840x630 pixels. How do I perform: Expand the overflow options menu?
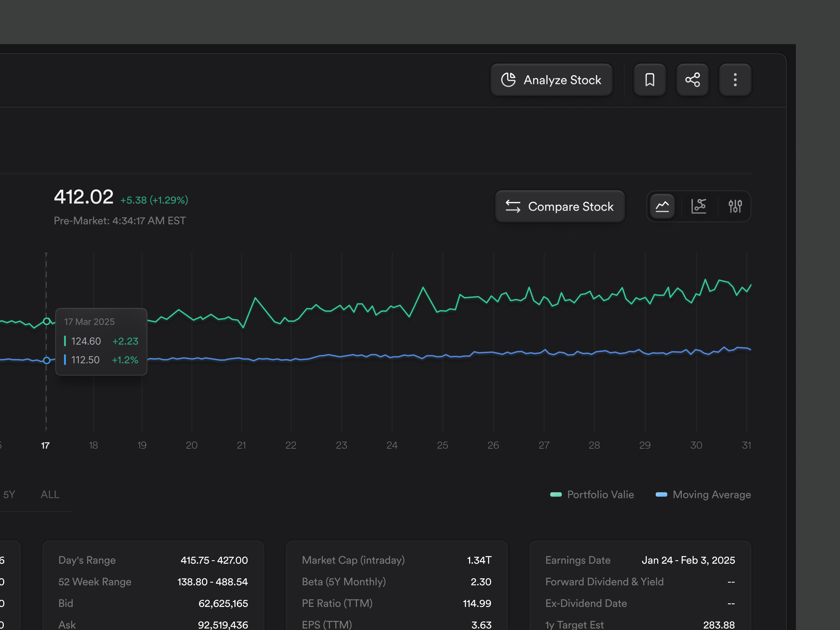pyautogui.click(x=735, y=80)
